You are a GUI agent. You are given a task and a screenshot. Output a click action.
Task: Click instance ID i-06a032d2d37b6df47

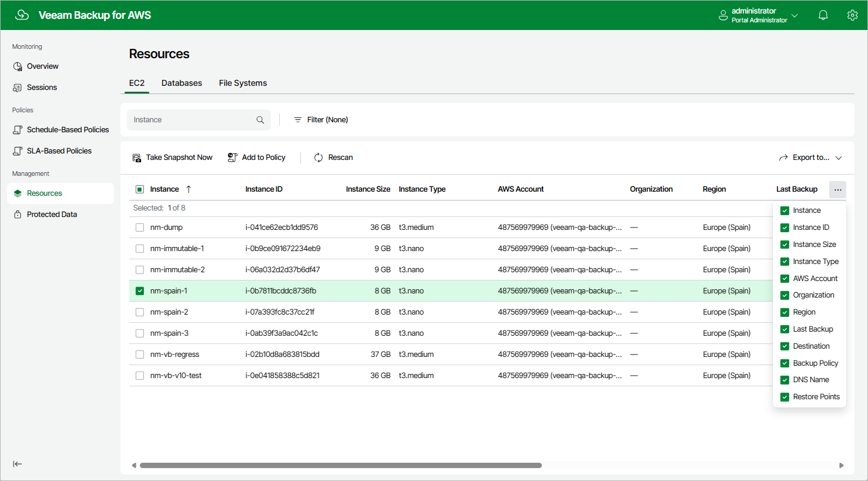coord(283,270)
